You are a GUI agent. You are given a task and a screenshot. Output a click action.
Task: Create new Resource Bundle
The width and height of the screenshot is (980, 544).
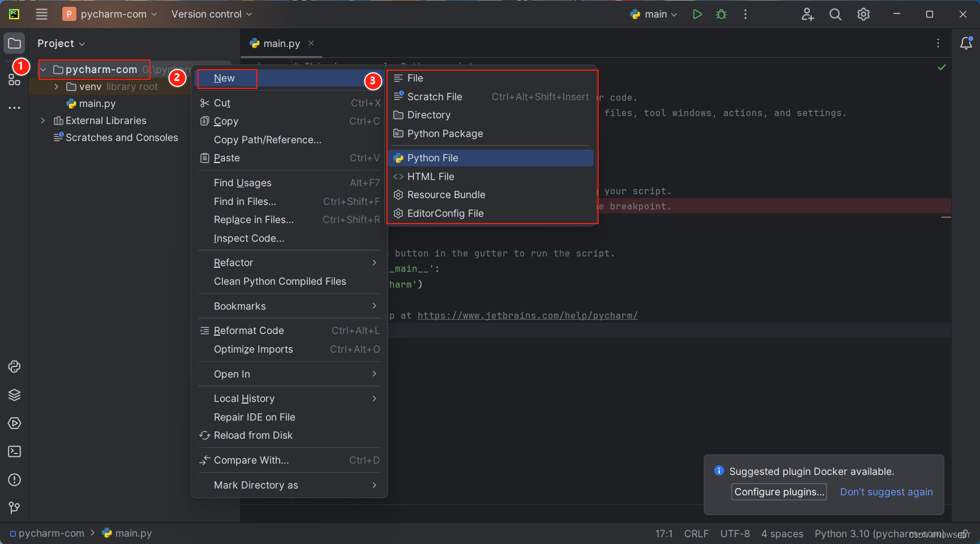coord(491,195)
